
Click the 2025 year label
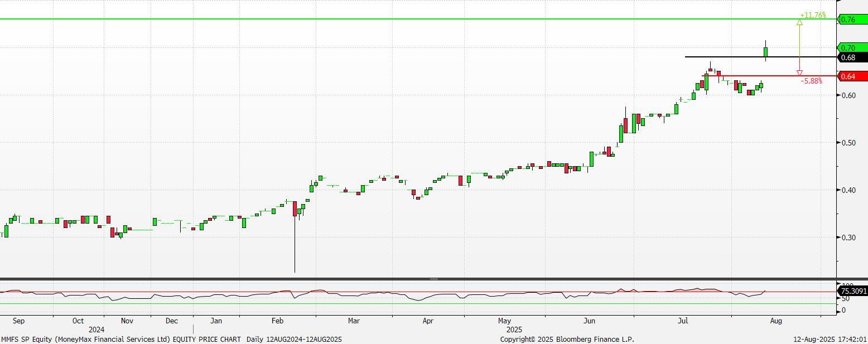click(x=514, y=330)
